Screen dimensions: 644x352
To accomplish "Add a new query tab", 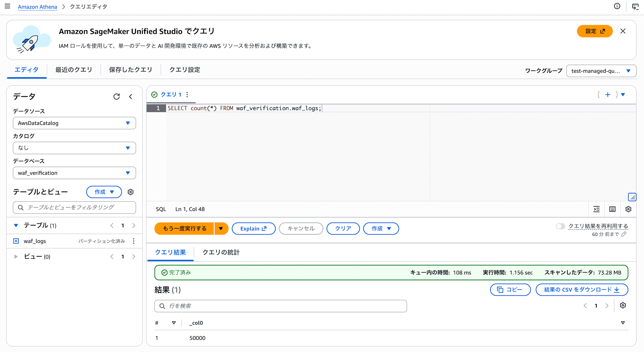I will point(608,95).
